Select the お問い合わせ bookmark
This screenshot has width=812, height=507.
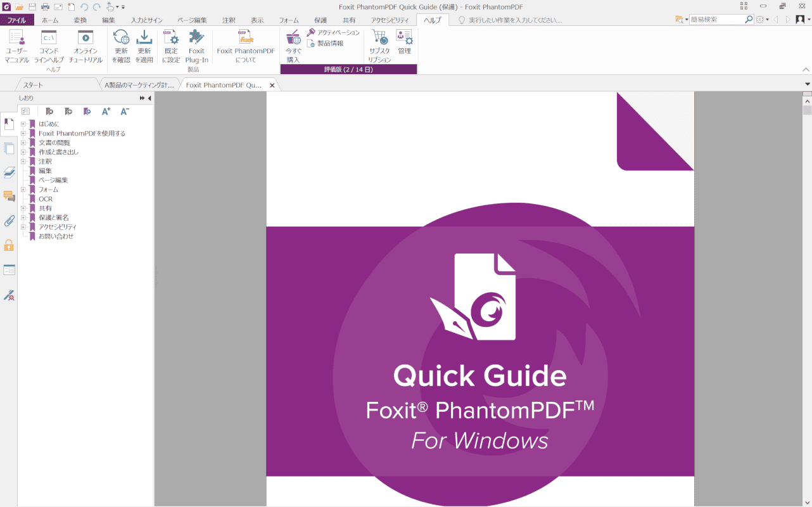(x=56, y=236)
